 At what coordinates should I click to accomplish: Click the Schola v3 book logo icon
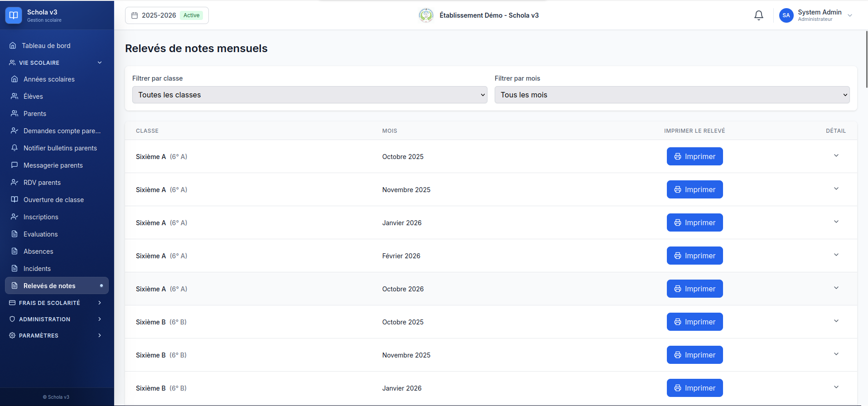click(14, 15)
